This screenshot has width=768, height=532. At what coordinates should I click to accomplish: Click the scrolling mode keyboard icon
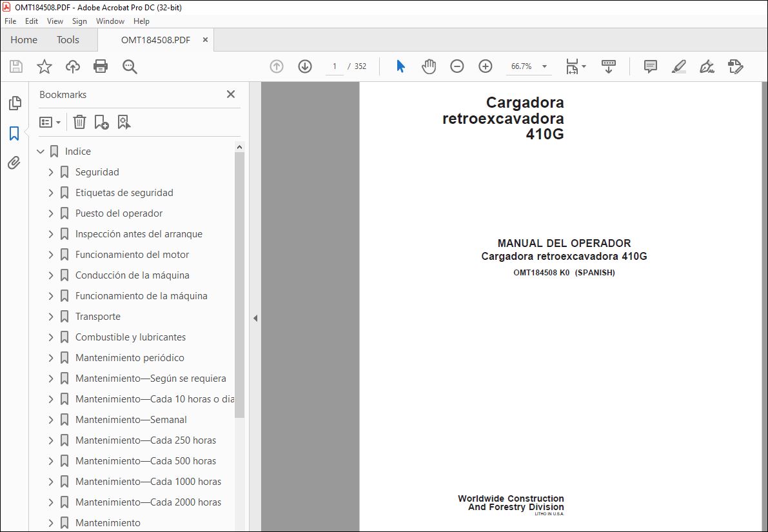point(608,66)
